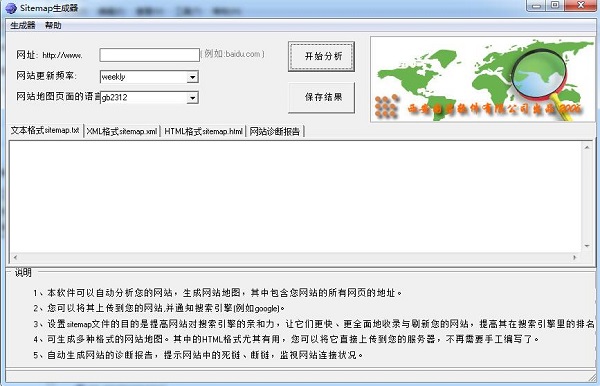Image resolution: width=600 pixels, height=386 pixels.
Task: Click inside the sitemap result text area
Action: click(x=295, y=197)
